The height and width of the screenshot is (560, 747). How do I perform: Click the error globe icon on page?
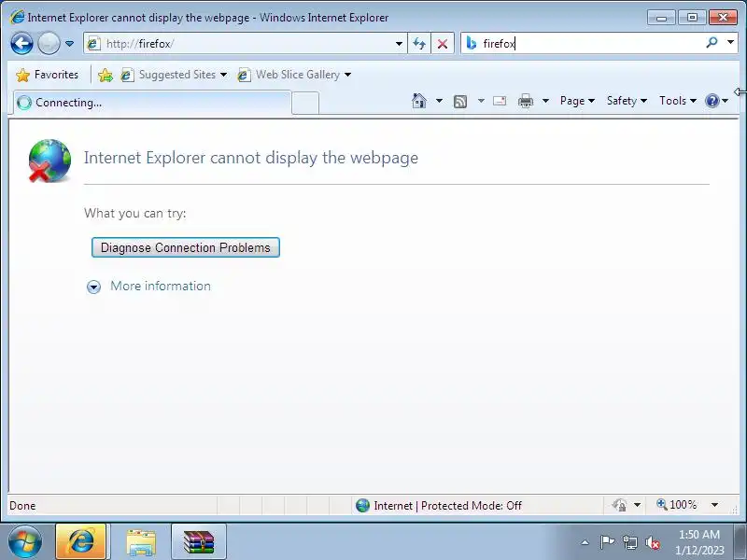tap(49, 161)
